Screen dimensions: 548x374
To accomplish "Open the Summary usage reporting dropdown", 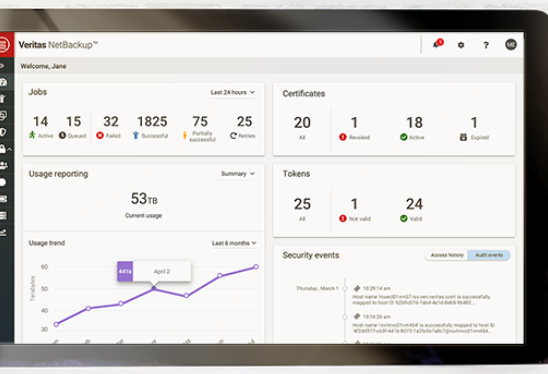I will pyautogui.click(x=238, y=174).
